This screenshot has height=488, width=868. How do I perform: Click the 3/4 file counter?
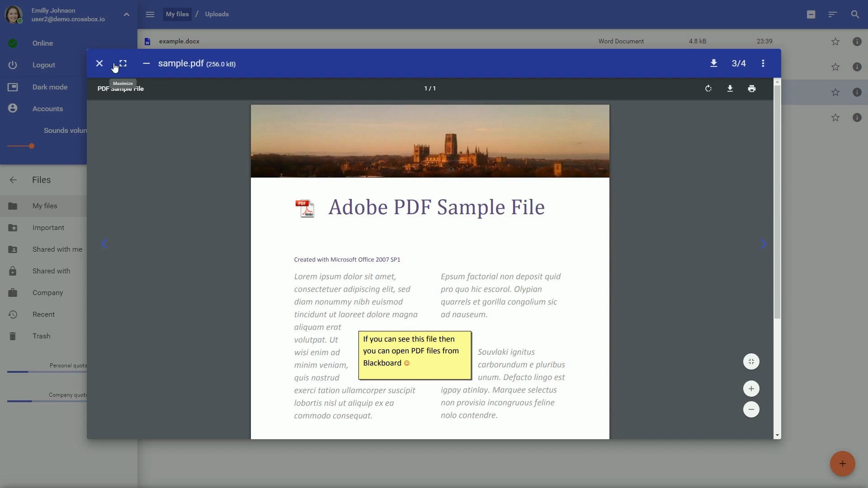(x=739, y=64)
